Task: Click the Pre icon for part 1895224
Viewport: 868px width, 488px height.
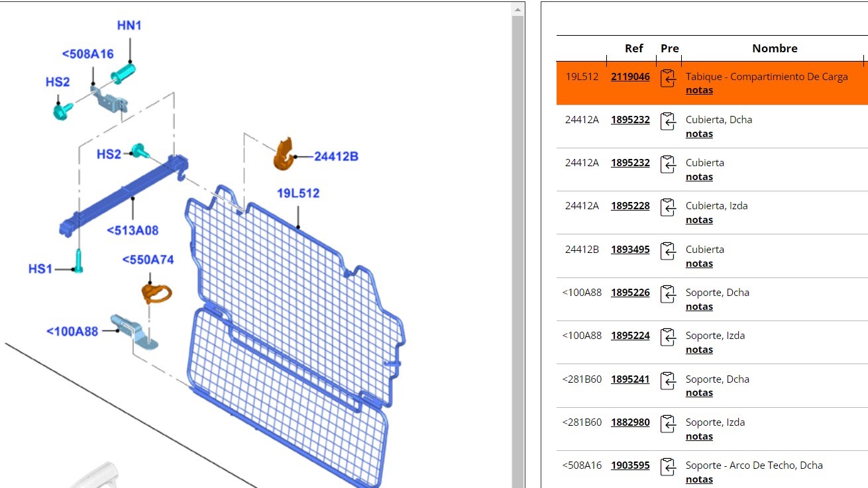Action: point(668,336)
